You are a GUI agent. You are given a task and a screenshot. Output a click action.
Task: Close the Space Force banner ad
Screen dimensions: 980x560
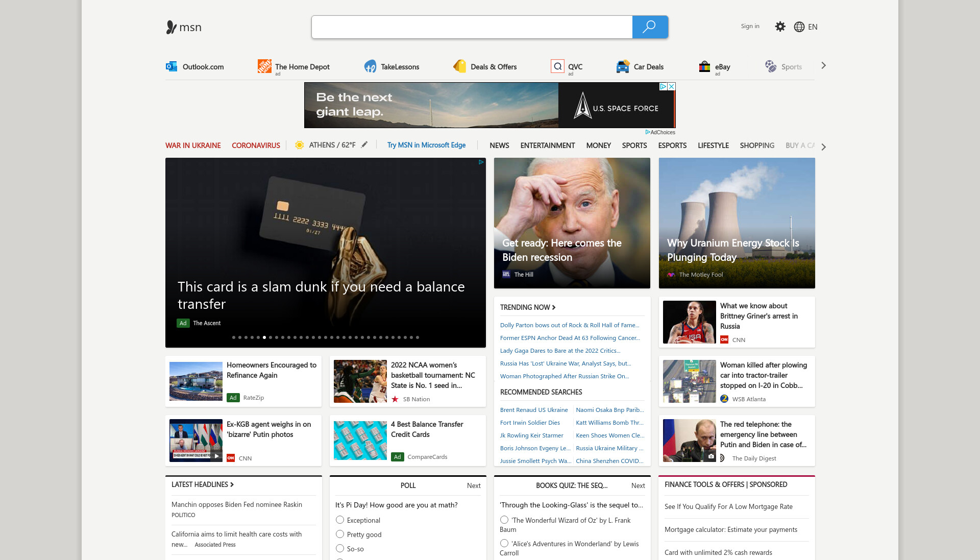[x=672, y=86]
